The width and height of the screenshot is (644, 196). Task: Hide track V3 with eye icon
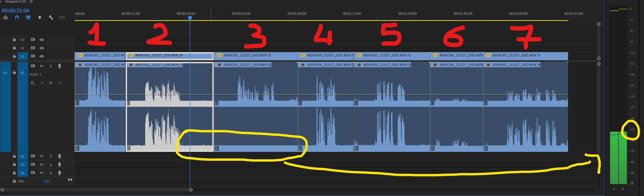coord(42,40)
